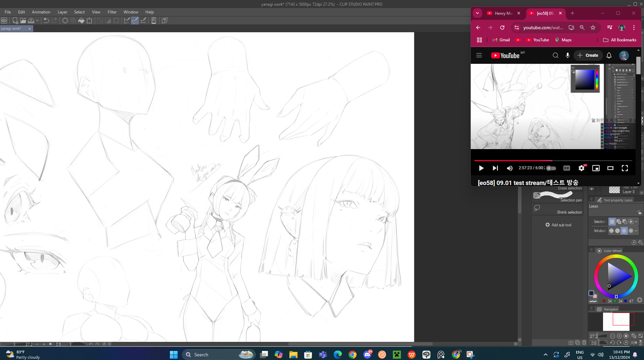Toggle lock icon in Lasso tool property

(x=639, y=212)
